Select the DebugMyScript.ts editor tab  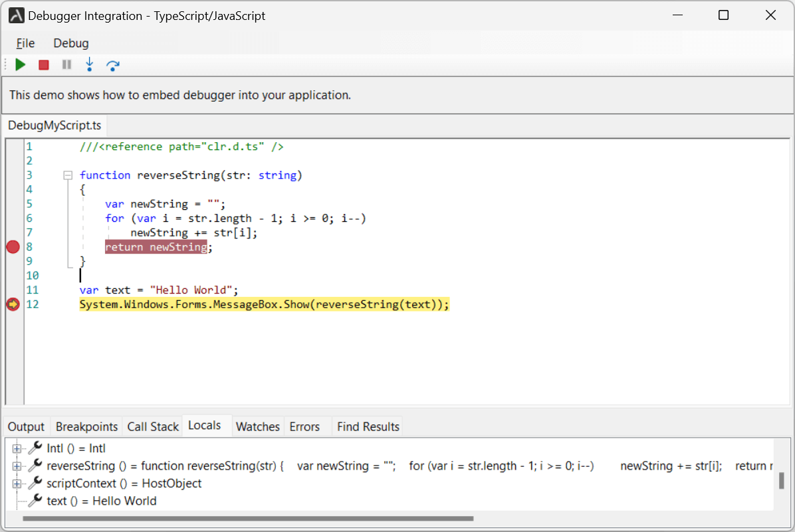coord(55,125)
